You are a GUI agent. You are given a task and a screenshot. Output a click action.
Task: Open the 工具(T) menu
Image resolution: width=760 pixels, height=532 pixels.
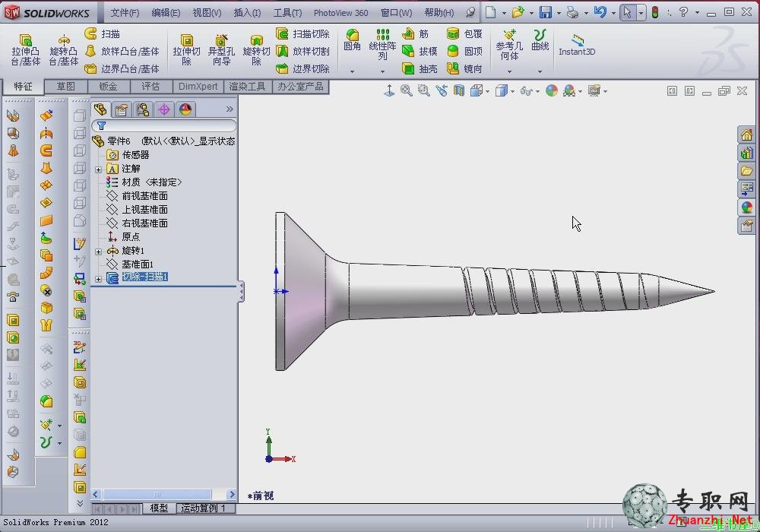[x=287, y=13]
